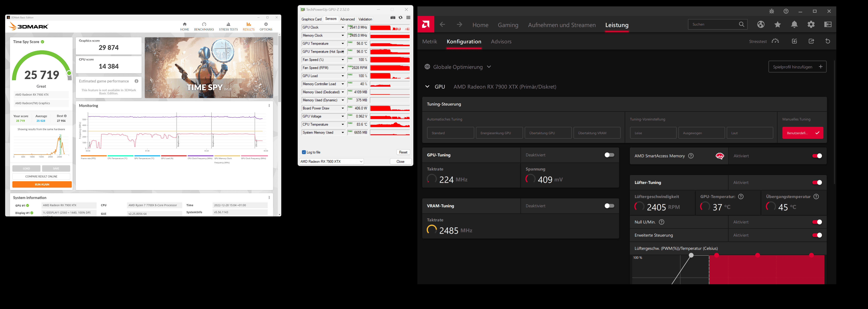Open Monitoring panel three-dot menu
The image size is (868, 309).
pyautogui.click(x=269, y=106)
